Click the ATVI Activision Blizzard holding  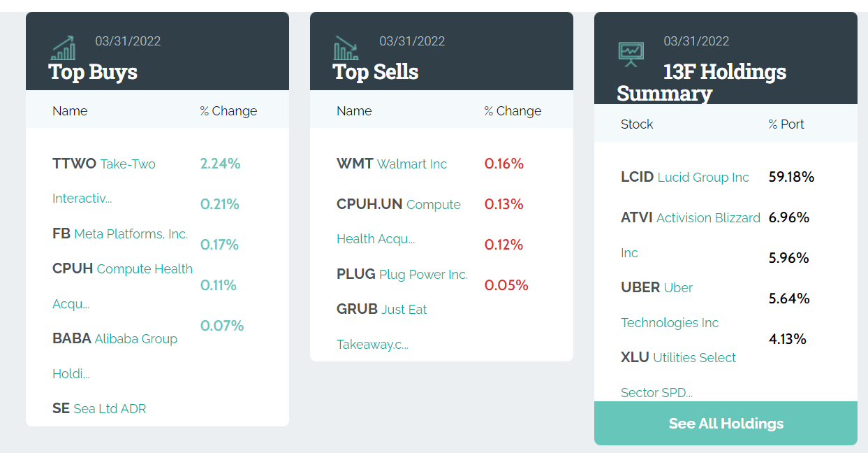coord(690,218)
